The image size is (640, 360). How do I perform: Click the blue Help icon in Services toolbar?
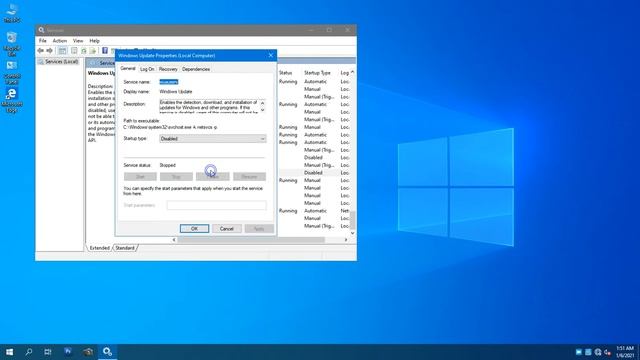[105, 51]
